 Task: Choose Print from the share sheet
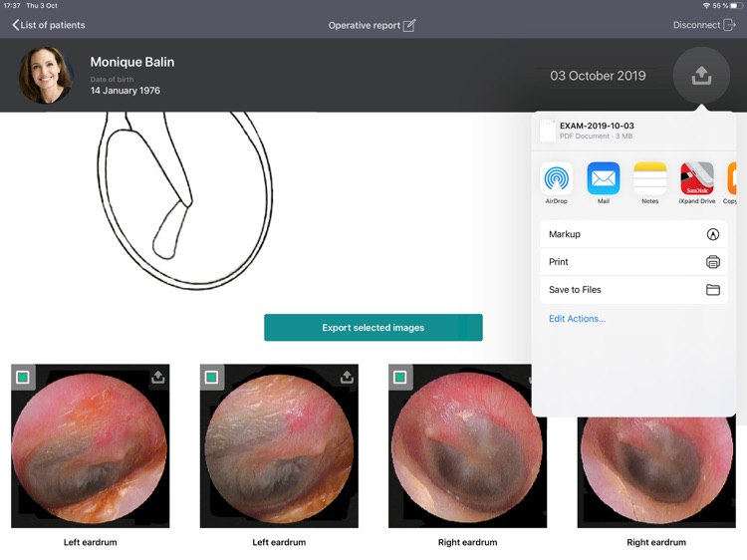(x=633, y=262)
